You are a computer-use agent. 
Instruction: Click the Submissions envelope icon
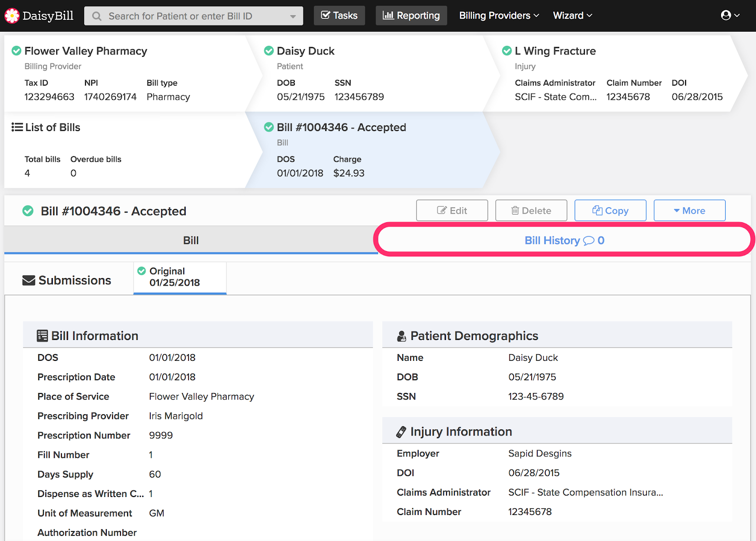tap(29, 280)
